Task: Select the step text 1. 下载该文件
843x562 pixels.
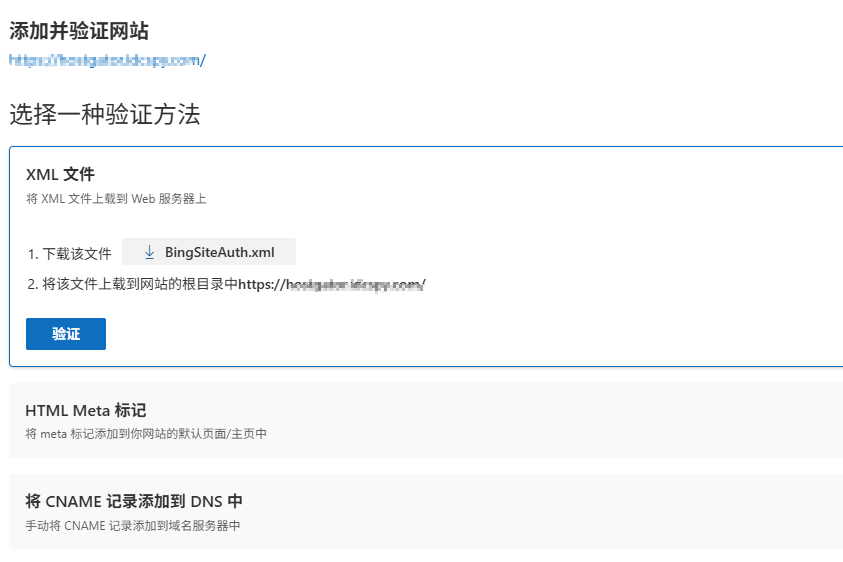Action: coord(69,254)
